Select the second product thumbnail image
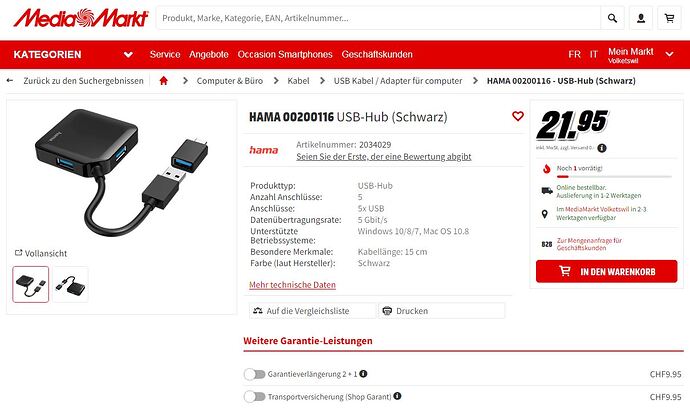The height and width of the screenshot is (408, 690). 70,284
